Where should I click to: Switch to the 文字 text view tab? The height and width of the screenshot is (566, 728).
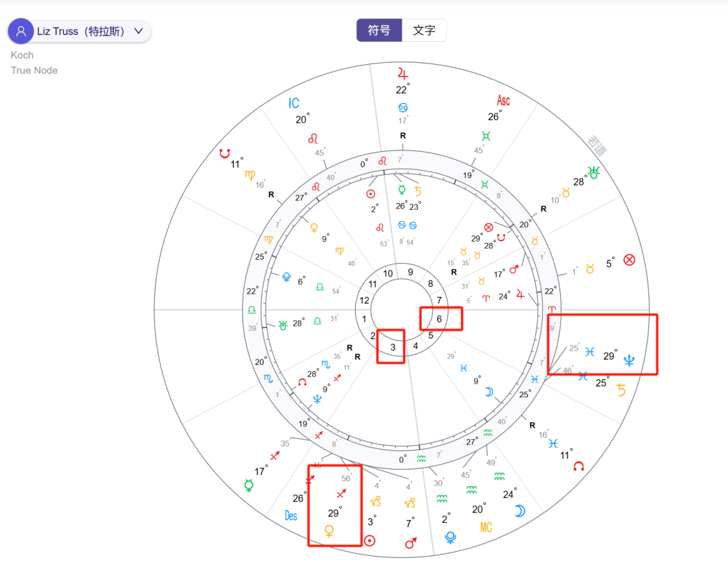424,30
